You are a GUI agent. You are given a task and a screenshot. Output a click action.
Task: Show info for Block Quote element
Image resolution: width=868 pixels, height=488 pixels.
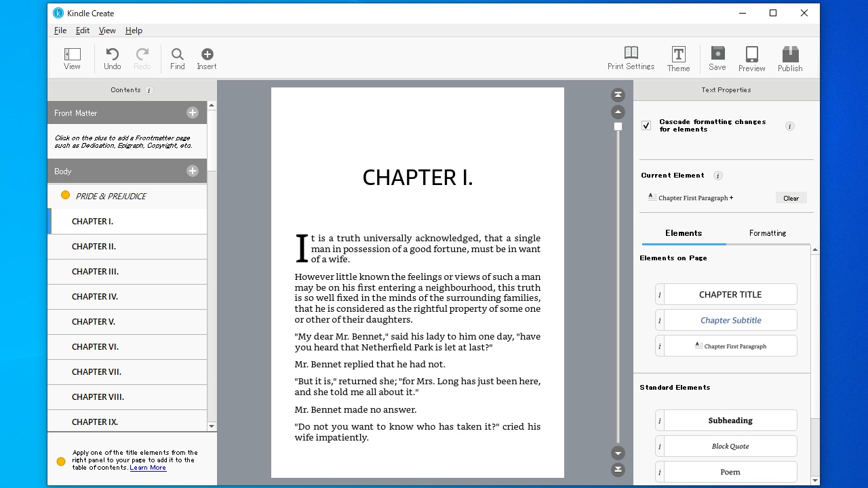click(660, 447)
